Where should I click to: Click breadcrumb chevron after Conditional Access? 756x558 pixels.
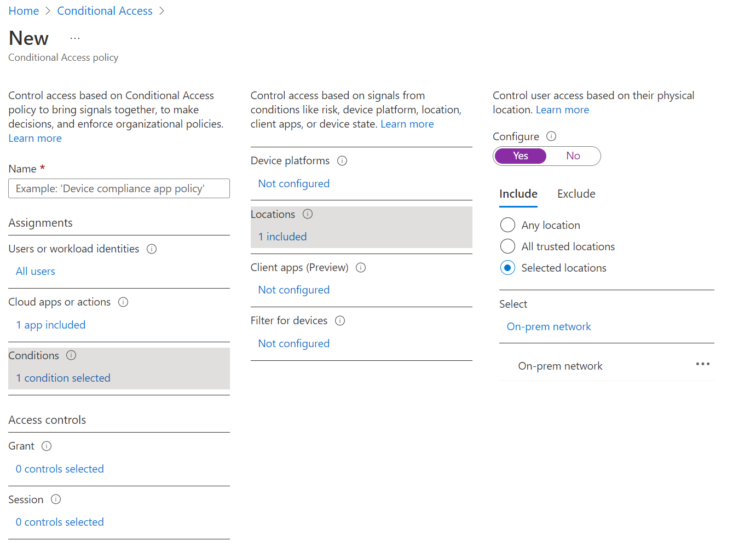(x=161, y=11)
